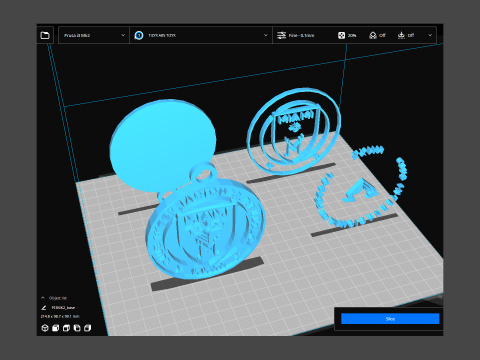Click the model dimensions text
Image resolution: width=480 pixels, height=360 pixels.
click(60, 316)
